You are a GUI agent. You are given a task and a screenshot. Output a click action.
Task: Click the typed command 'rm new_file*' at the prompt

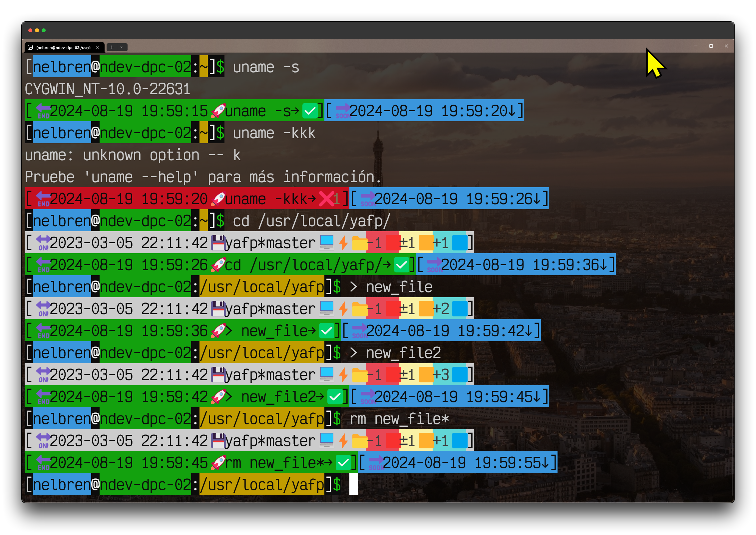[x=399, y=418]
